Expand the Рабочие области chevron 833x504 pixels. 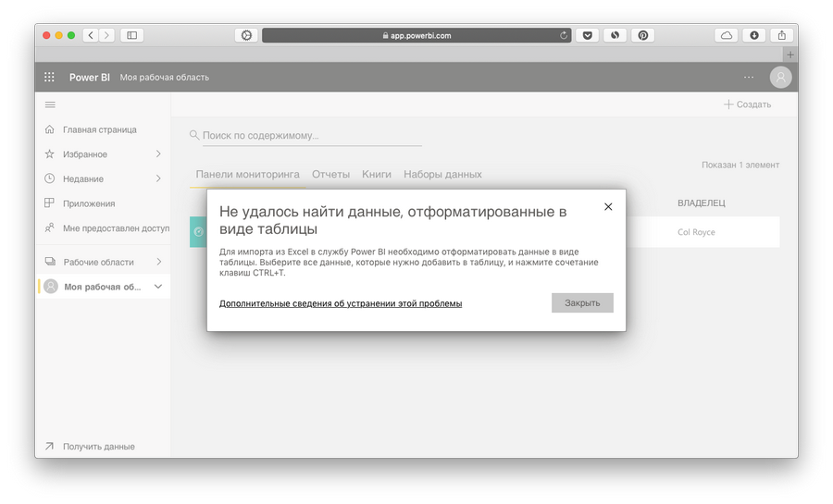pos(158,261)
